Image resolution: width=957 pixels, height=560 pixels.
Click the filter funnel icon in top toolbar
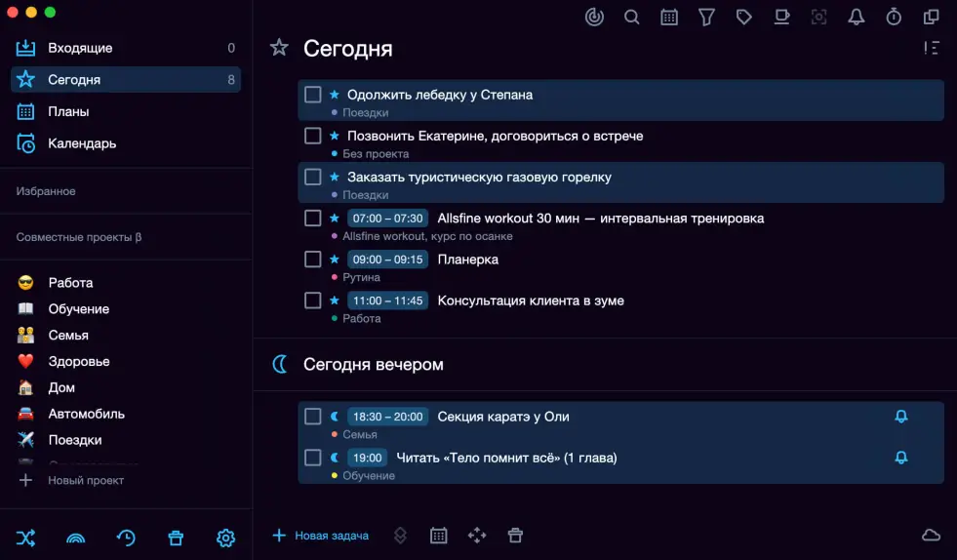click(x=706, y=17)
